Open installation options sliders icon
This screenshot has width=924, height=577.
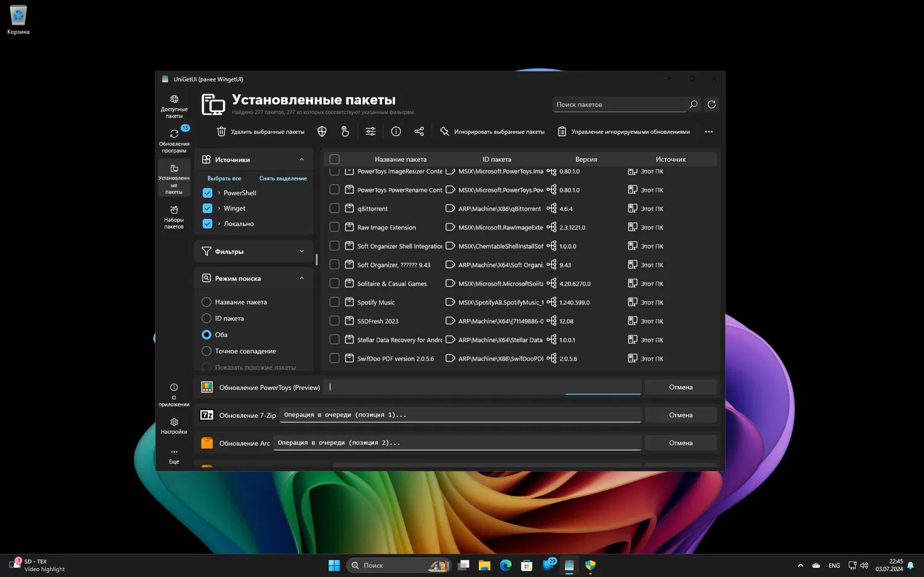pos(370,132)
